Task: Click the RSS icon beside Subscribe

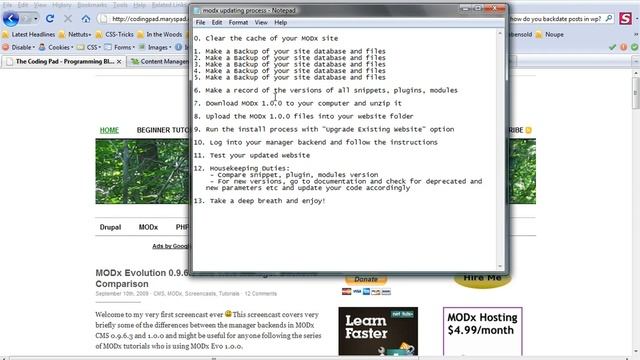Action: [x=529, y=130]
